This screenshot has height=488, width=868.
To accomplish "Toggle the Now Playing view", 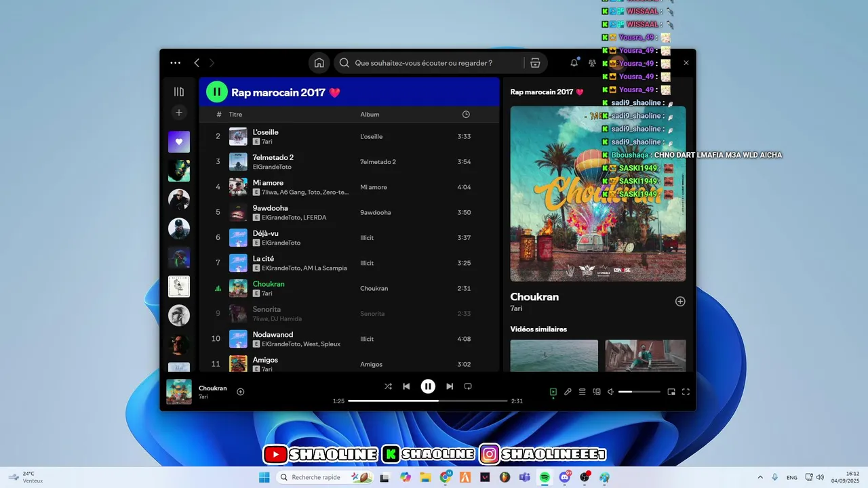I will pos(553,392).
